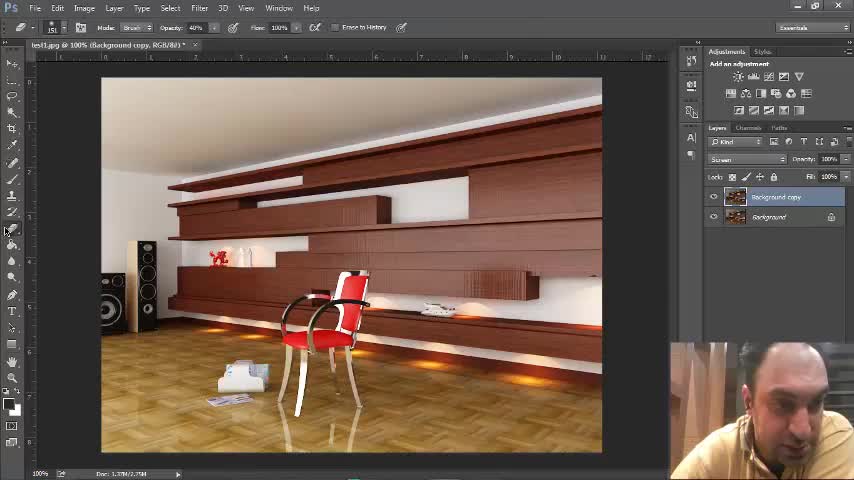Image resolution: width=854 pixels, height=480 pixels.
Task: Toggle lock transparent pixels
Action: click(x=732, y=177)
